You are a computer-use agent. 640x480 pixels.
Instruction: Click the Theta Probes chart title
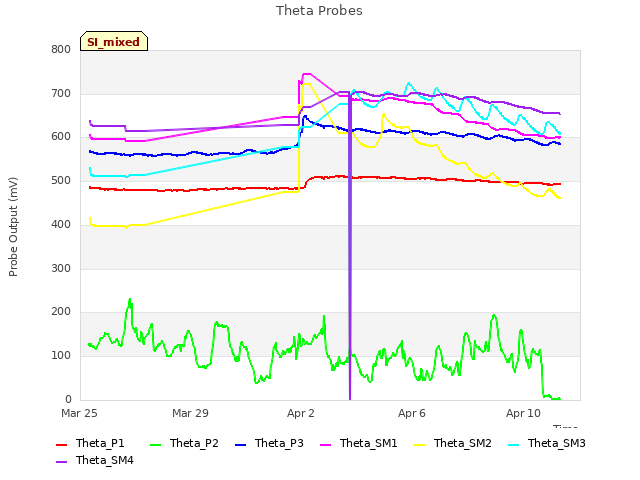coord(319,11)
